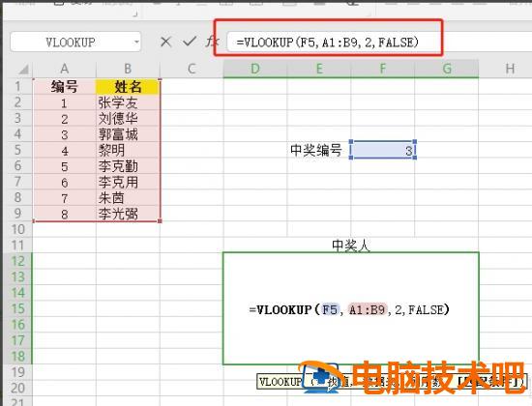
Task: Cancel formula entry with the X icon
Action: [x=165, y=42]
